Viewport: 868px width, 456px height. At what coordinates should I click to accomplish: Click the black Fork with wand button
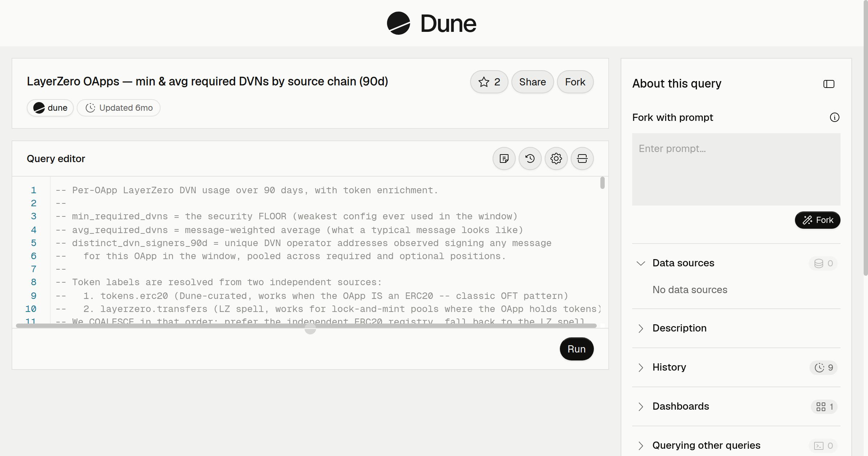[x=818, y=220]
